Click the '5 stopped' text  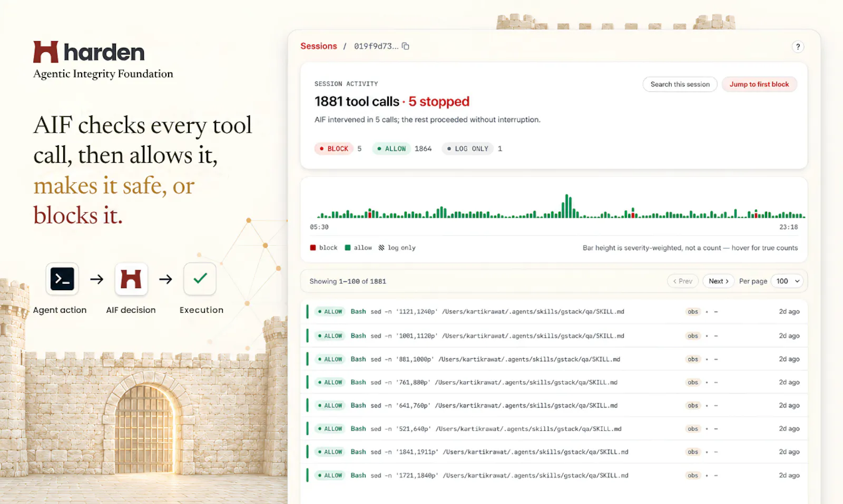click(x=439, y=102)
